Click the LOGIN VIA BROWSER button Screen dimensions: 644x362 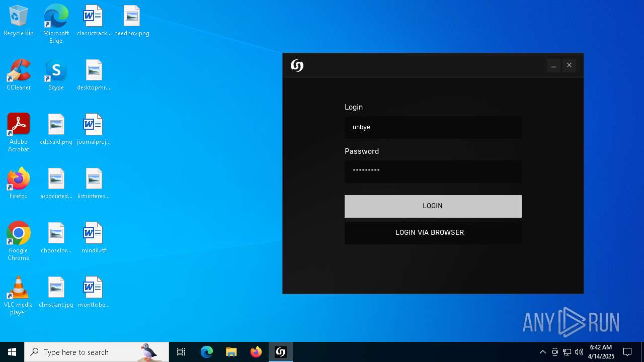tap(433, 233)
